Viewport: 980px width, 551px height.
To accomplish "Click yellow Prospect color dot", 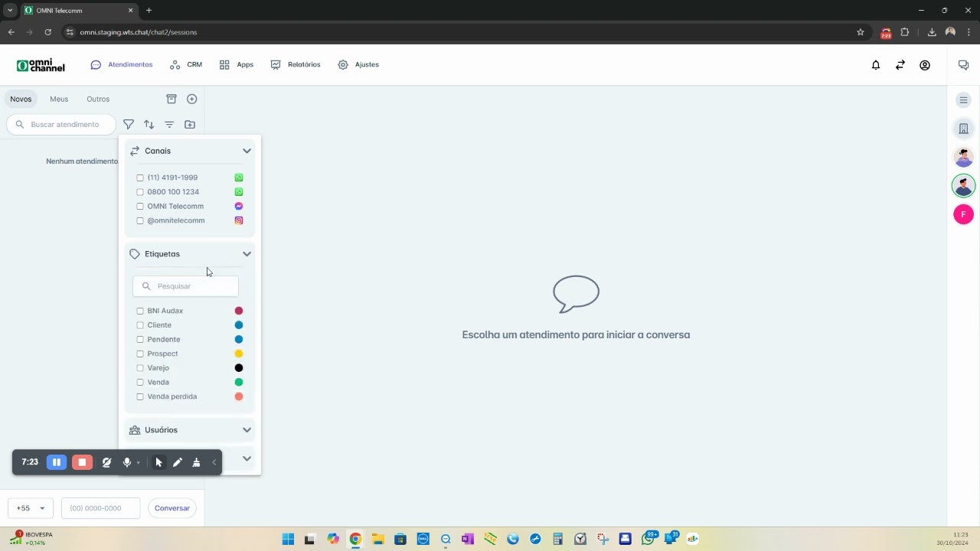I will (x=239, y=354).
